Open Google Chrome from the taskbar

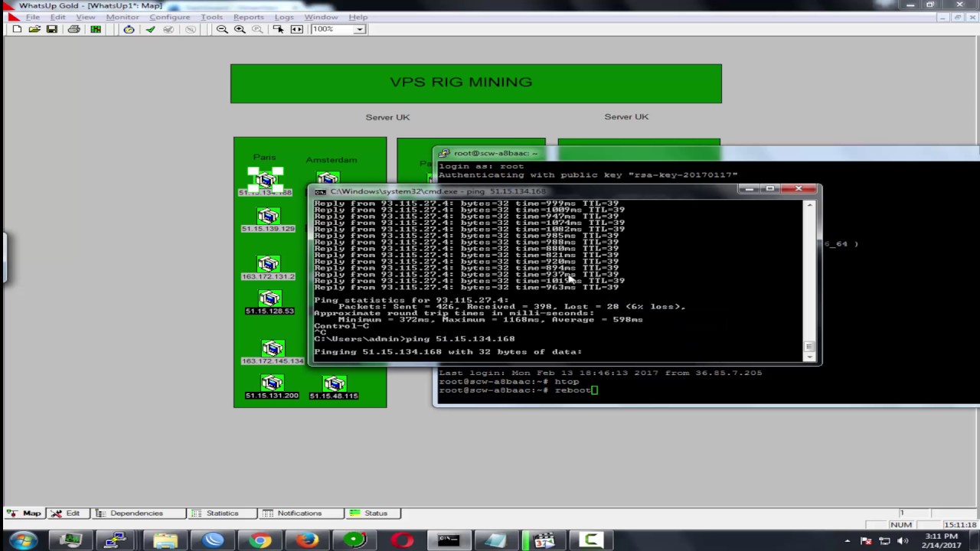click(x=260, y=541)
